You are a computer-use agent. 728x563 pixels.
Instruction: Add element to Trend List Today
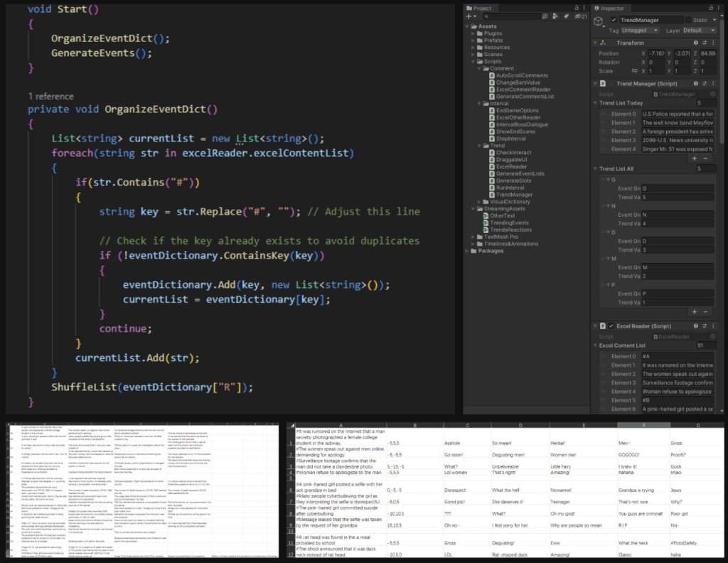click(x=695, y=159)
